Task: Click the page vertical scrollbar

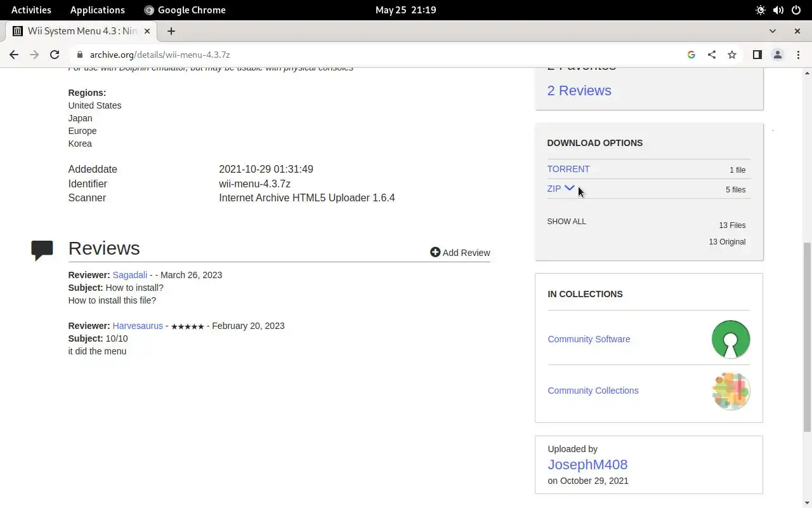Action: (807, 337)
